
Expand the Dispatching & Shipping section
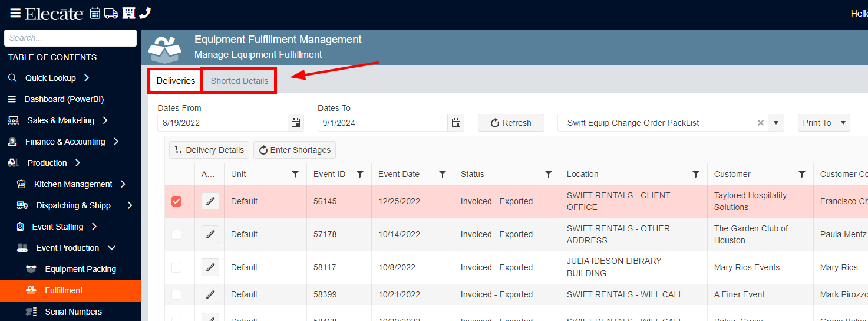tap(130, 205)
